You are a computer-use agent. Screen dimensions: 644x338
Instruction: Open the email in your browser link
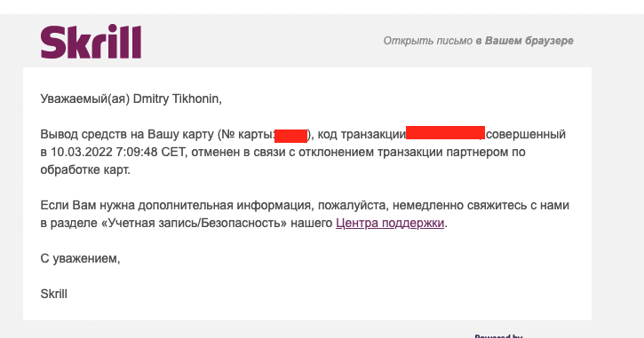478,41
